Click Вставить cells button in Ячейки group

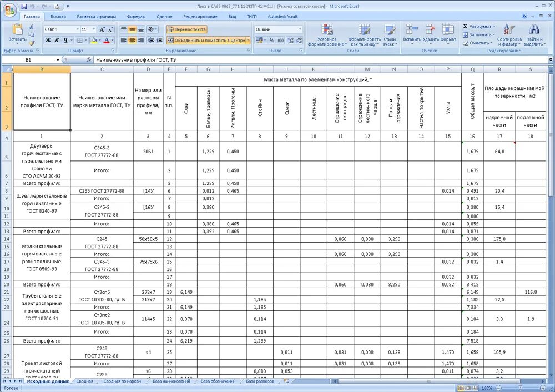[x=412, y=34]
